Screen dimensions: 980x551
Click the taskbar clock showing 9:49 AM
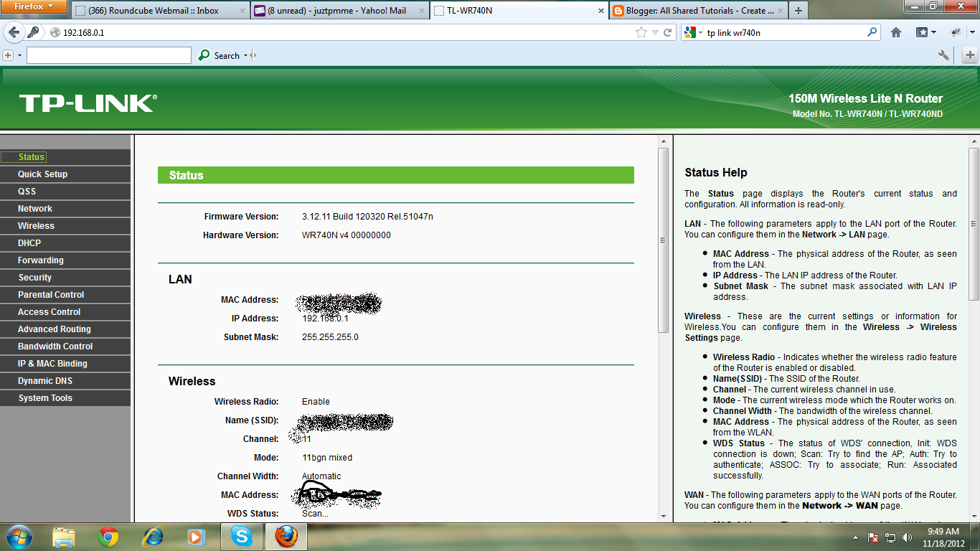point(943,537)
